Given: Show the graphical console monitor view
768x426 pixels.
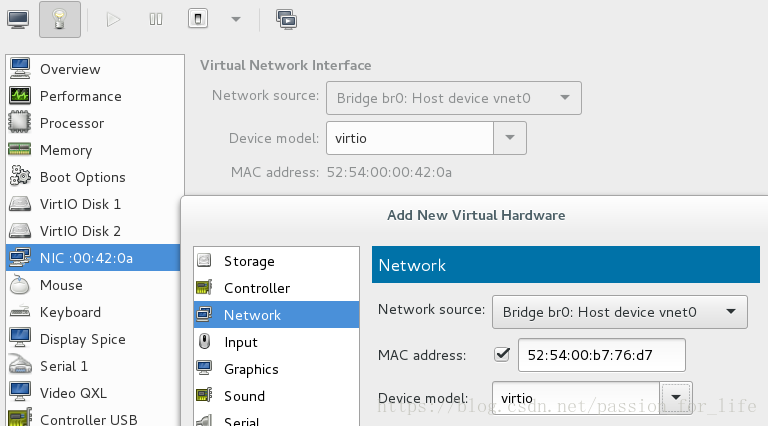Looking at the screenshot, I should [x=18, y=20].
